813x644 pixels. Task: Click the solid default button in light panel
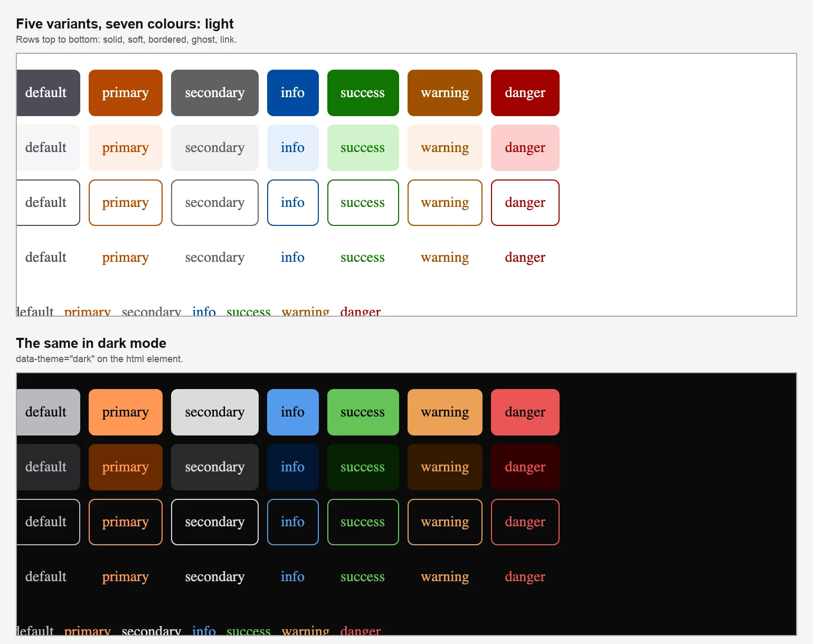point(48,93)
